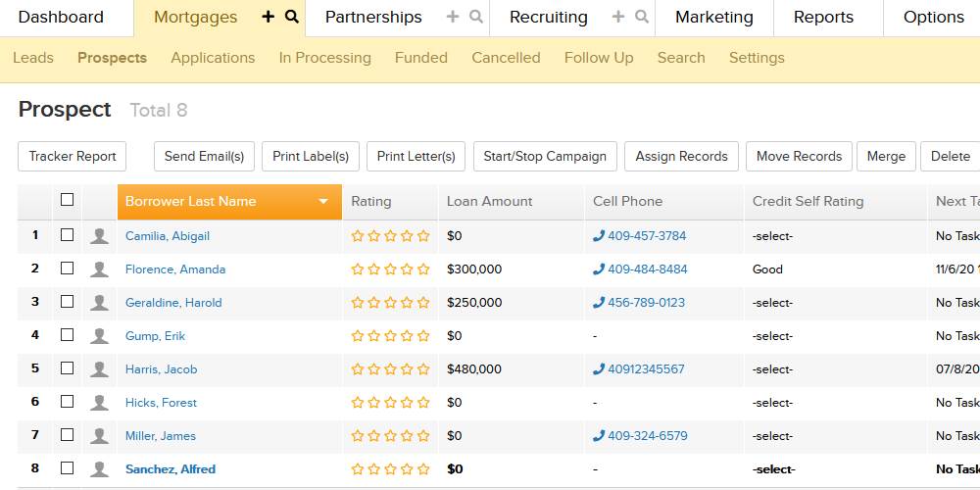Check the box for Sanchez, Alfred

coord(67,468)
